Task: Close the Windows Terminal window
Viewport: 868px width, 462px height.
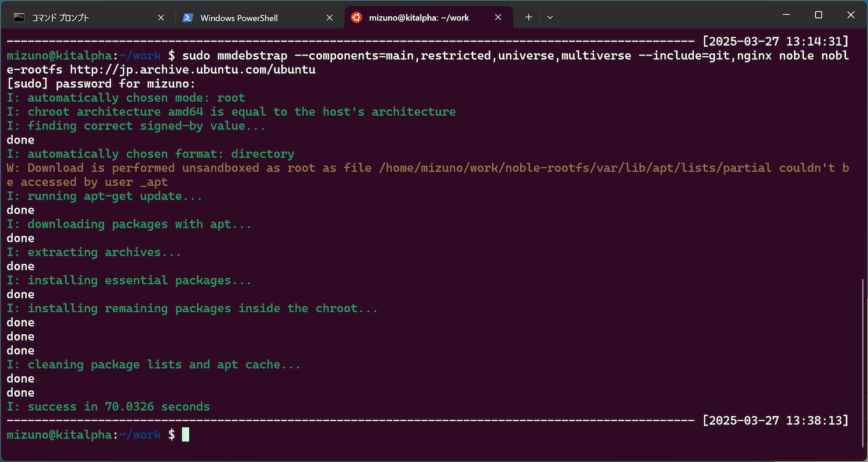Action: coord(850,15)
